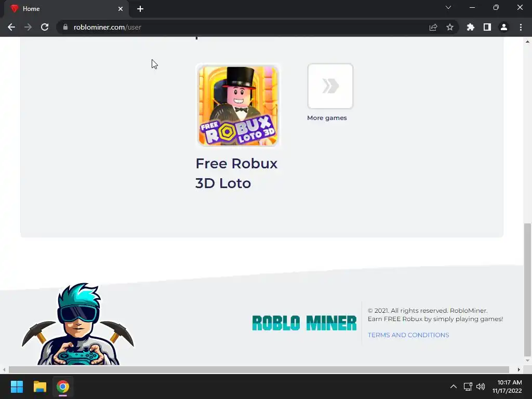The image size is (532, 399).
Task: Show hidden system tray icons
Action: tap(453, 387)
